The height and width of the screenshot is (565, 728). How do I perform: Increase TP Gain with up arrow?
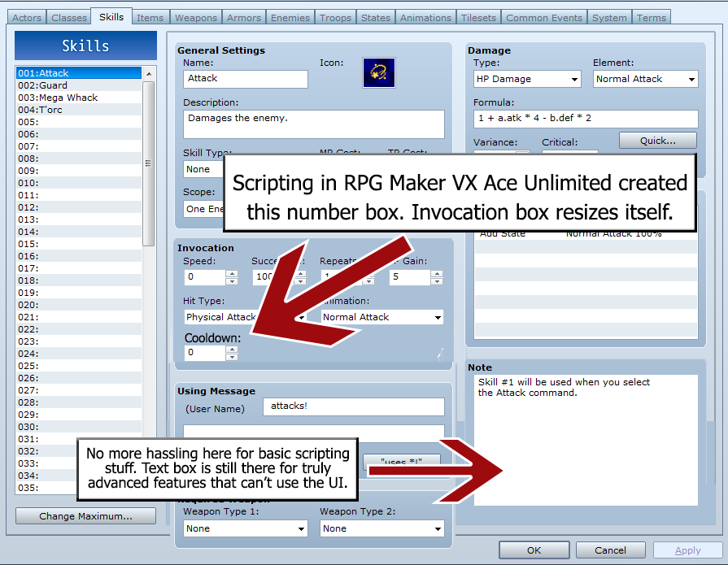[x=437, y=273]
